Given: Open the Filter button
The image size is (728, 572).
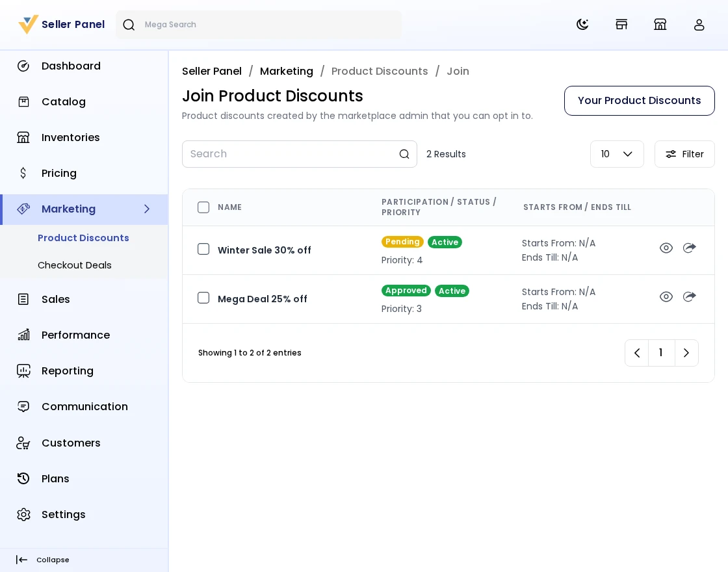Looking at the screenshot, I should click(x=684, y=154).
